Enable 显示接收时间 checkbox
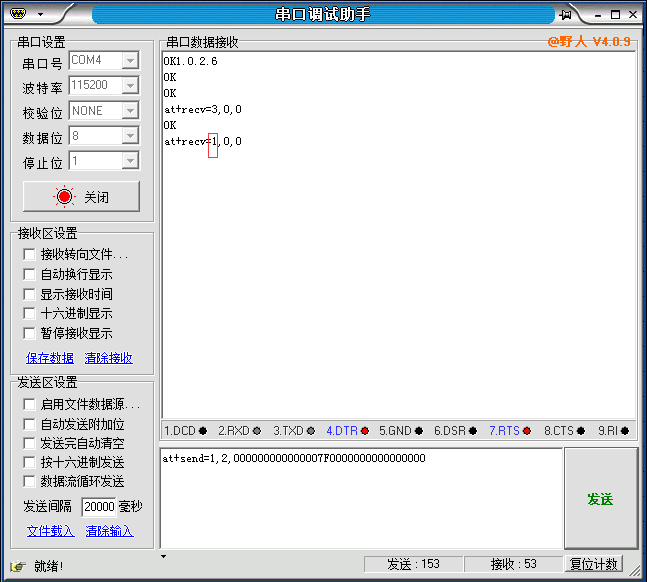Image resolution: width=647 pixels, height=582 pixels. (x=29, y=294)
